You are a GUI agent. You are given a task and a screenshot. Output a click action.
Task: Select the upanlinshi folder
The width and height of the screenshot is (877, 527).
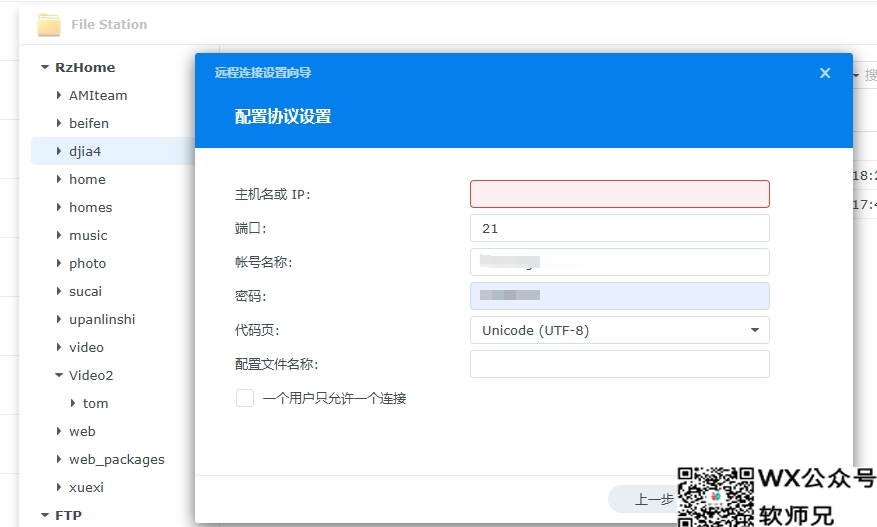pyautogui.click(x=102, y=319)
